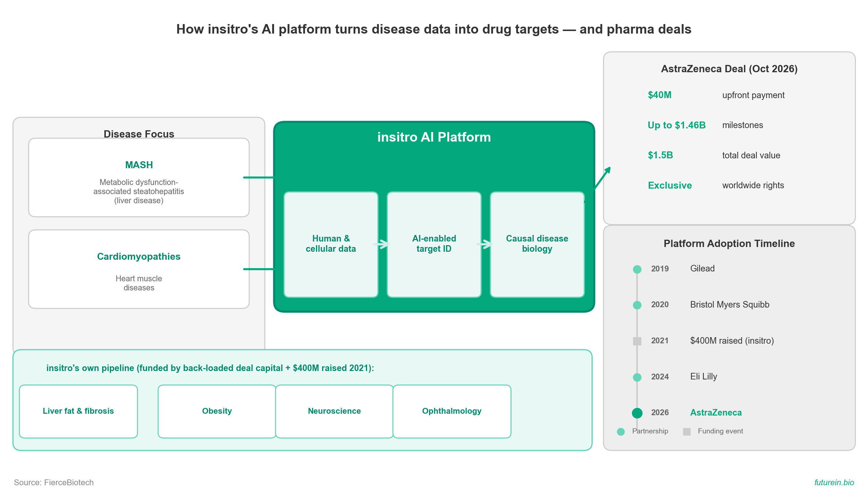Click the 2021 funding event square marker
Image resolution: width=868 pixels, height=494 pixels.
pos(637,341)
